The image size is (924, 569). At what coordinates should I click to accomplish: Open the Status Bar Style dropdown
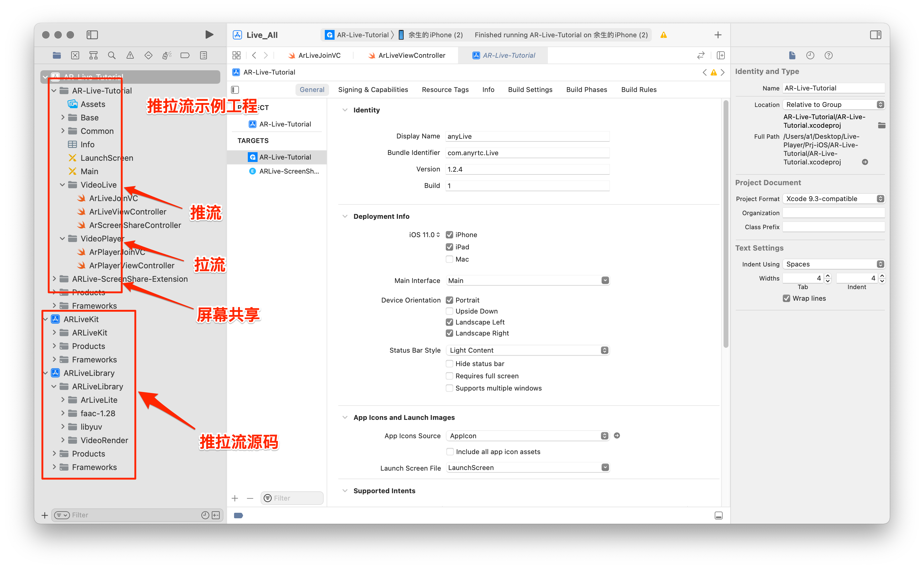pyautogui.click(x=527, y=350)
